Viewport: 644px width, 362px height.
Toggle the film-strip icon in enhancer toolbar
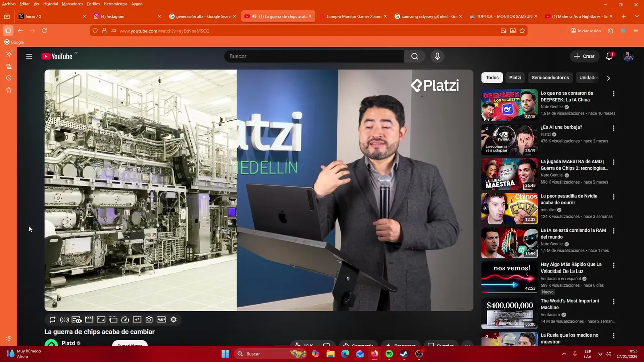[89, 320]
